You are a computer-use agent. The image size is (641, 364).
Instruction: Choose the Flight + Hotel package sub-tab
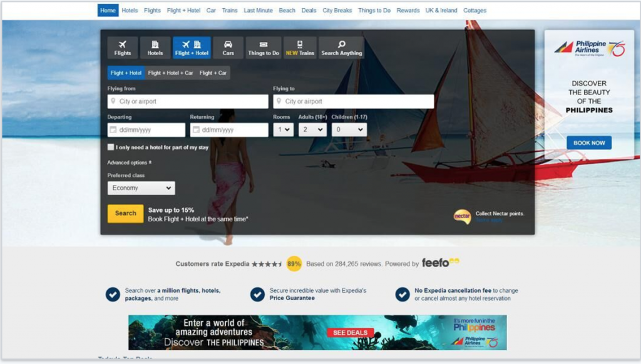[126, 73]
